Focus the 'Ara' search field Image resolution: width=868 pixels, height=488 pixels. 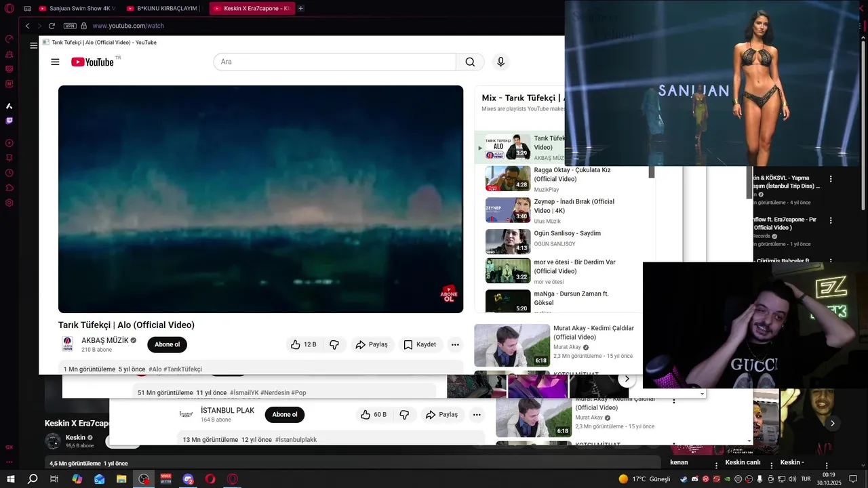coord(335,62)
